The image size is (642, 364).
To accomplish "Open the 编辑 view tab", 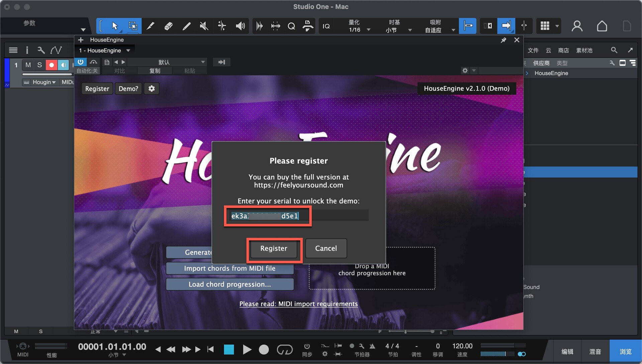I will click(567, 352).
